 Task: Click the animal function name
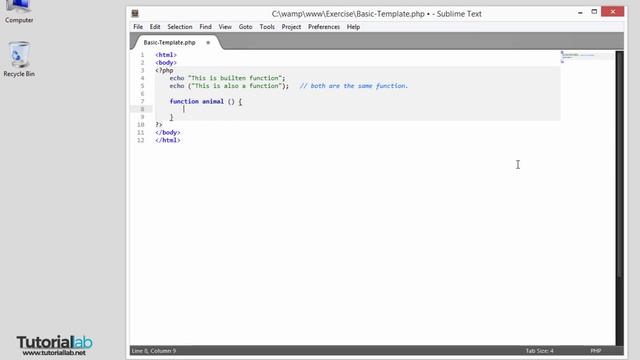point(213,101)
